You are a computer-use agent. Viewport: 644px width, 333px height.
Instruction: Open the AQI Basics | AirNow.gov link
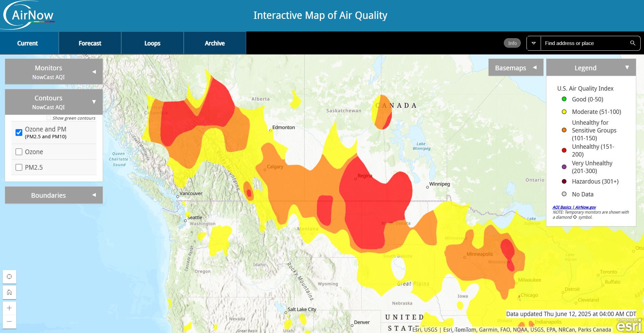click(574, 207)
